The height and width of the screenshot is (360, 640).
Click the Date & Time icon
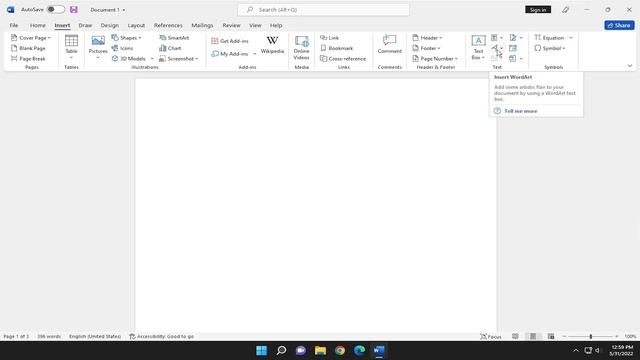coord(513,48)
